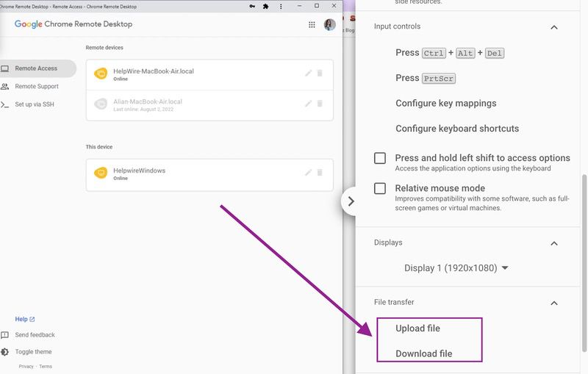The height and width of the screenshot is (374, 588).
Task: Click the HelpWire-MacBook-Air.local monitor icon
Action: [x=101, y=73]
